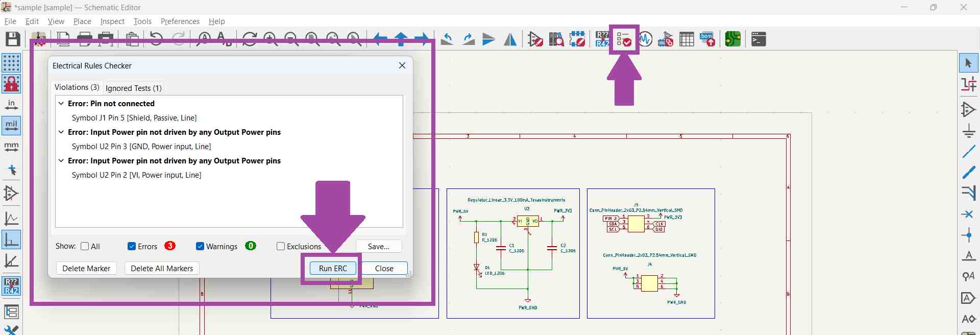
Task: Open the scripting console icon
Action: 758,39
